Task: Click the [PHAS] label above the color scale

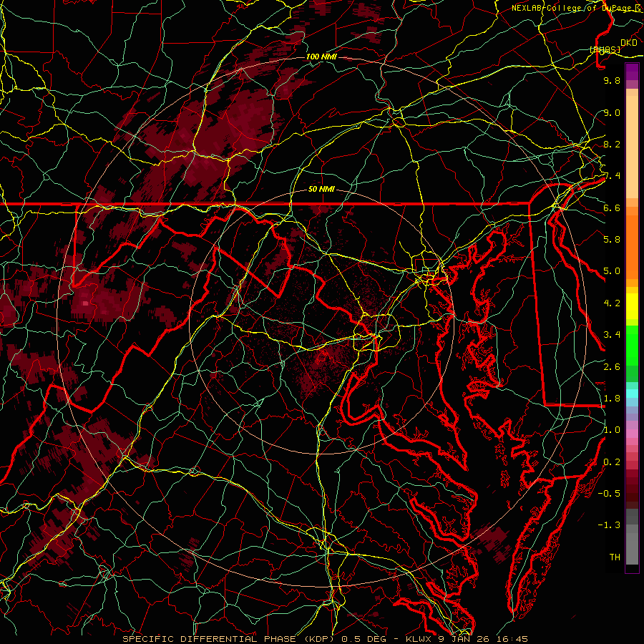Action: (x=605, y=49)
